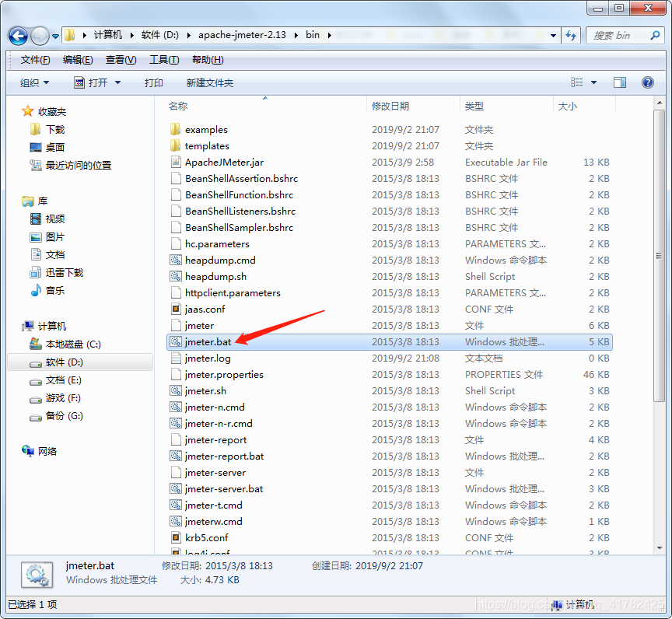This screenshot has height=619, width=672.
Task: Click the jmeter.log text file icon
Action: 175,358
